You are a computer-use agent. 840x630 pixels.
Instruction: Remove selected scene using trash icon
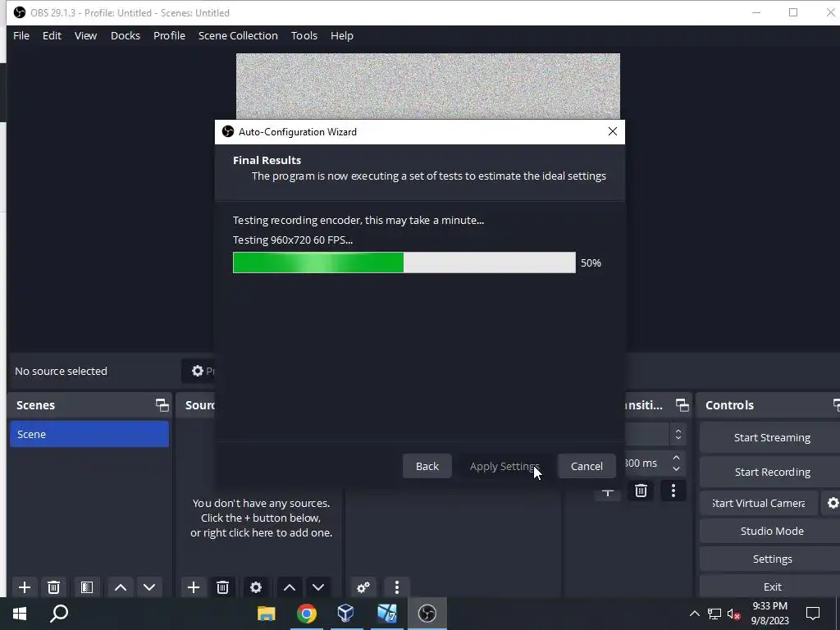tap(53, 587)
